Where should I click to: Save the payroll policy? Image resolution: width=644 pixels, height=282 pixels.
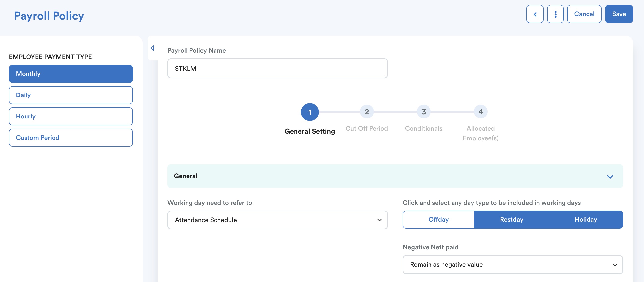pos(619,14)
